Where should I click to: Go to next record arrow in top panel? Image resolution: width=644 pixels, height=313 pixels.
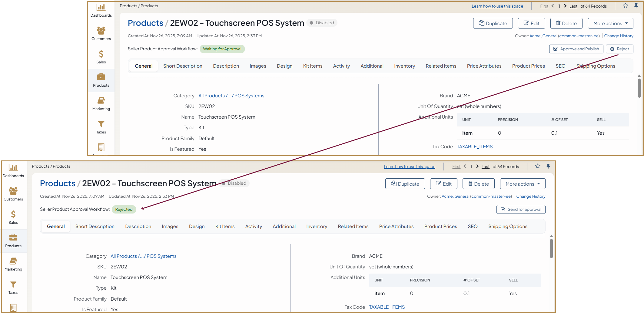(x=565, y=6)
